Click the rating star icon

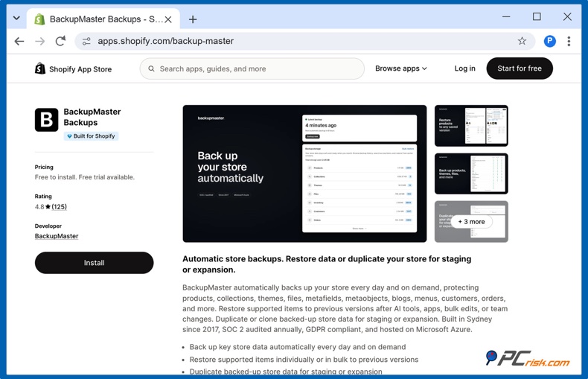point(48,207)
